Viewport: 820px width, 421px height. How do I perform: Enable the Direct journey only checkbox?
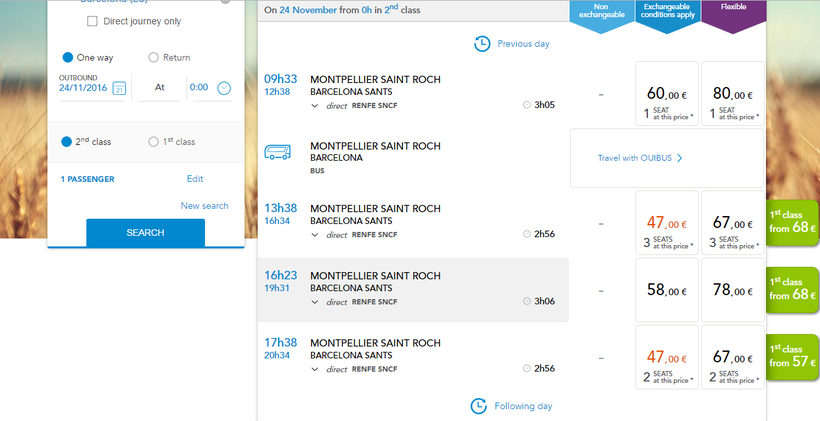[x=93, y=21]
